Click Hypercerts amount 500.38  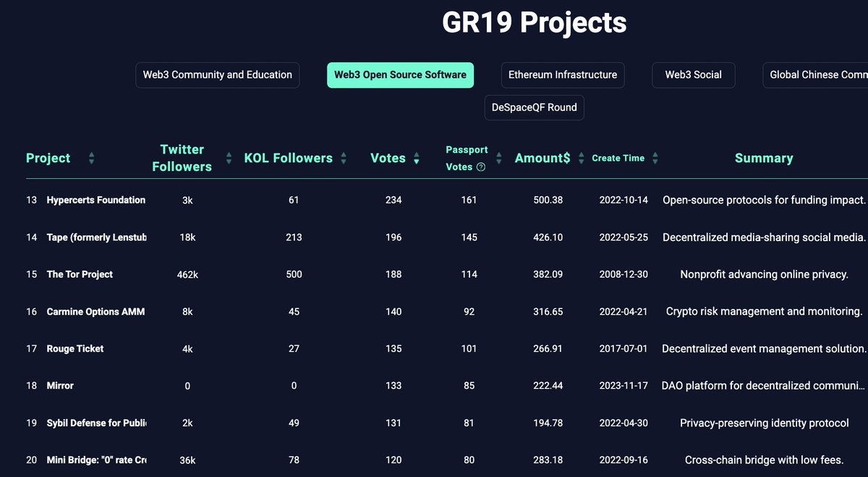(548, 200)
